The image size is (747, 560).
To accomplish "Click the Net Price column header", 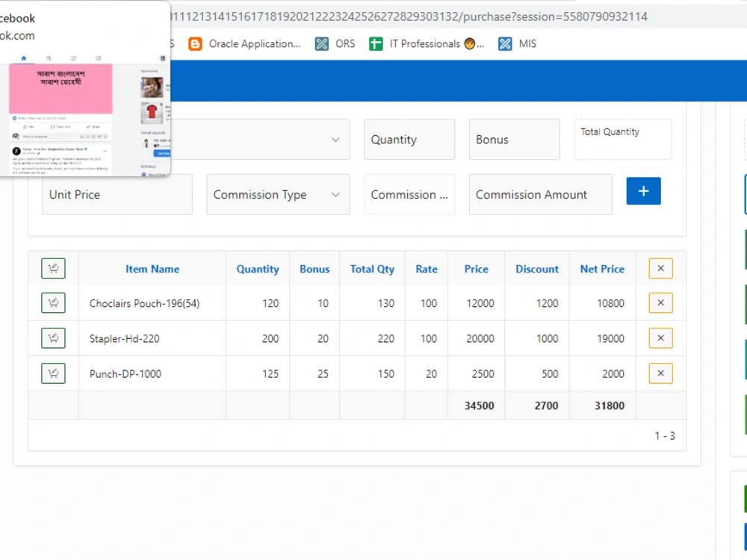I will click(602, 269).
